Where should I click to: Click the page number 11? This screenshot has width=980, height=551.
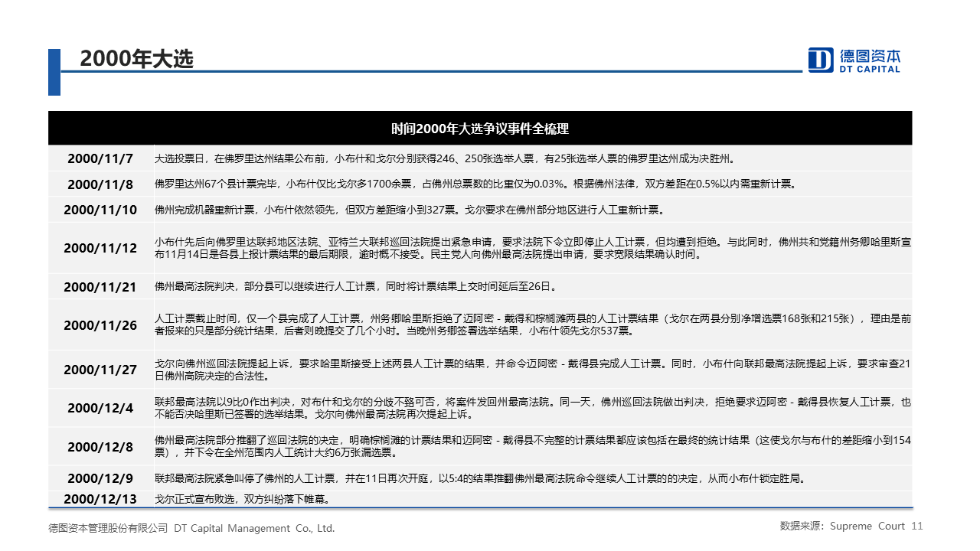918,527
